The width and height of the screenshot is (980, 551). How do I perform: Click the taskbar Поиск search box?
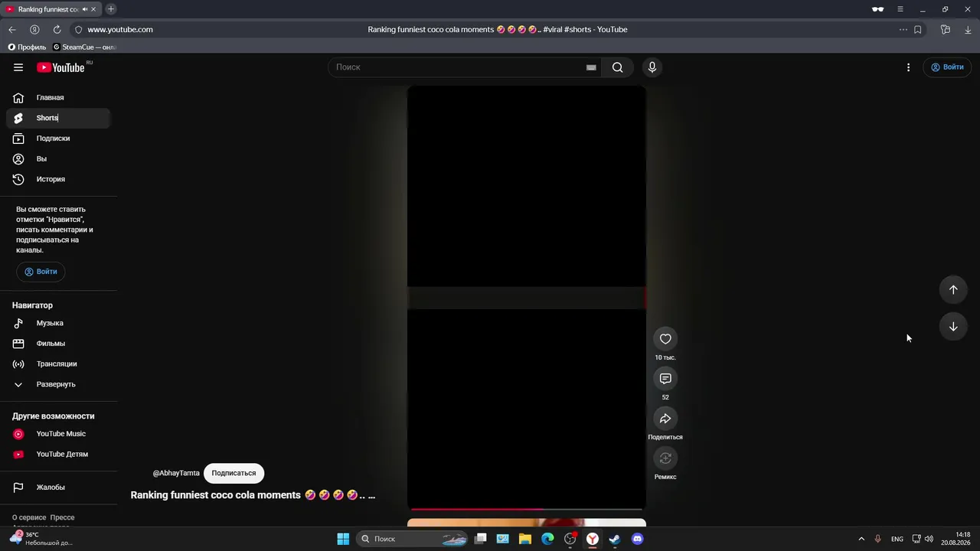(x=413, y=539)
